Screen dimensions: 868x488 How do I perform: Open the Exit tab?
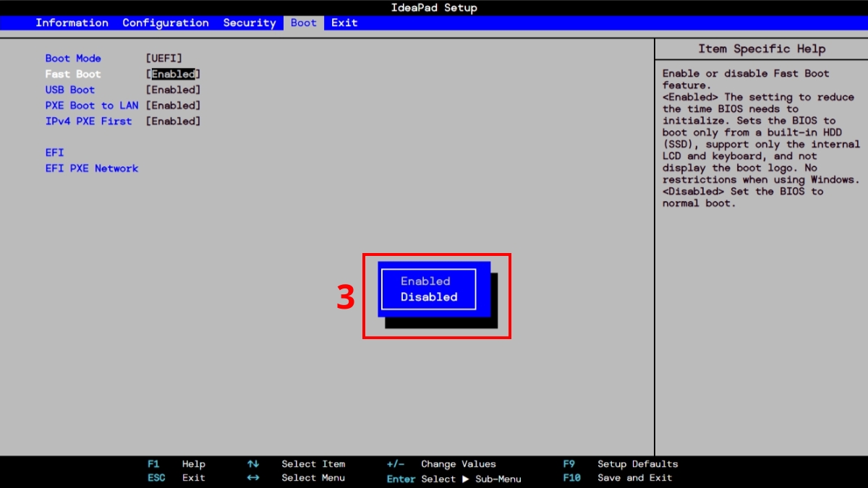pyautogui.click(x=344, y=22)
